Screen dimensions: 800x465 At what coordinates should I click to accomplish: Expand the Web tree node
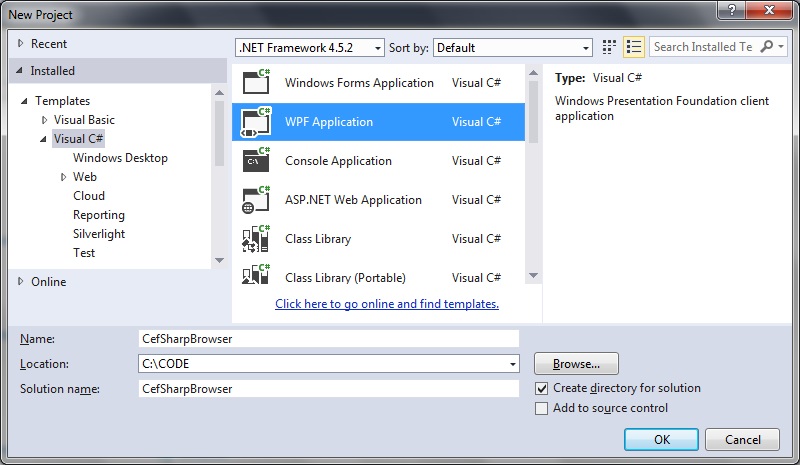pos(63,177)
